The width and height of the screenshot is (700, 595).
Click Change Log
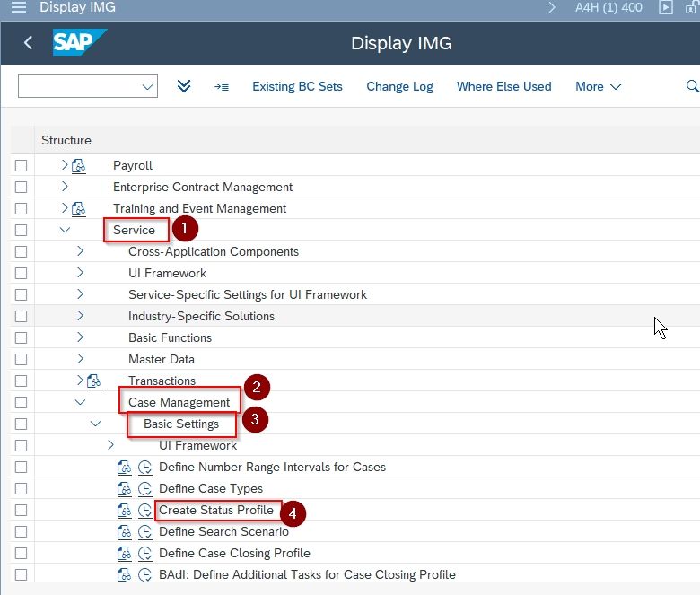pyautogui.click(x=399, y=86)
